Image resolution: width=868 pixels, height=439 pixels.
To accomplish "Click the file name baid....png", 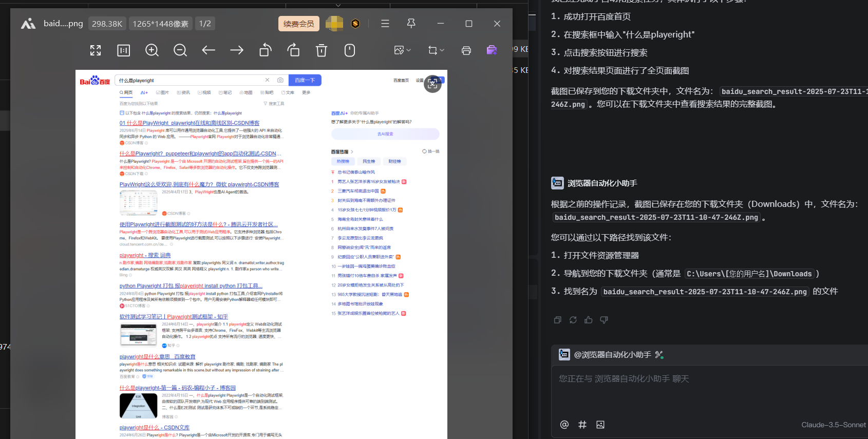I will [x=63, y=24].
